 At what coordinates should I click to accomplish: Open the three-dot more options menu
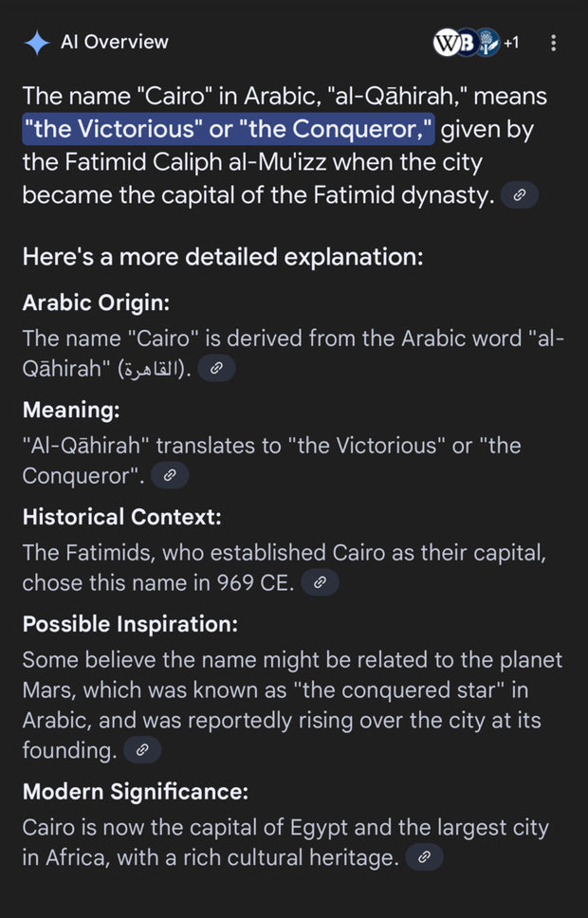pos(554,43)
